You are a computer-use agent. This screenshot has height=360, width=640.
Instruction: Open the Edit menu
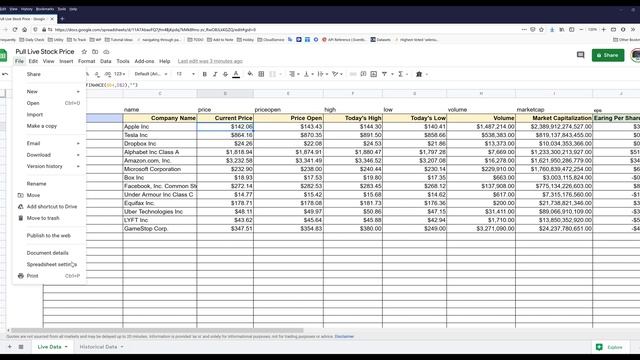point(33,61)
